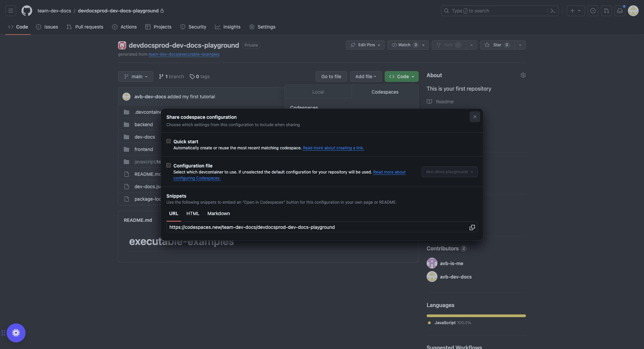Close the Share codespace configuration dialog

pos(475,117)
